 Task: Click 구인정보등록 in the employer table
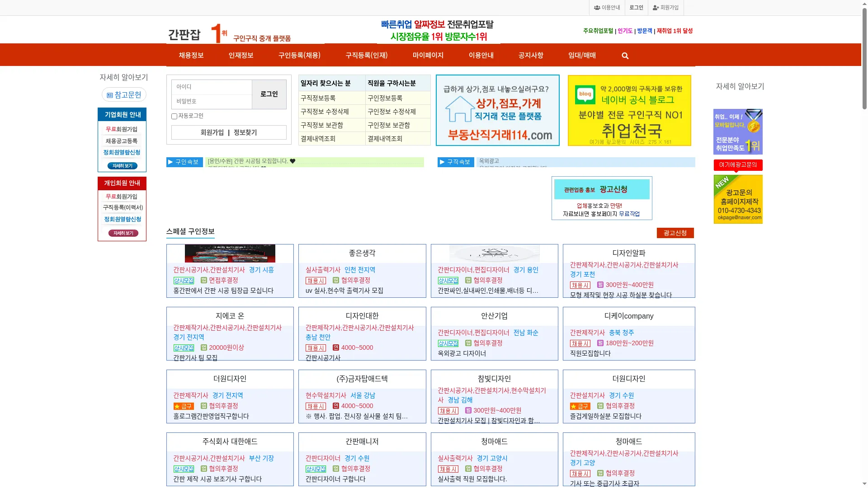pos(385,98)
